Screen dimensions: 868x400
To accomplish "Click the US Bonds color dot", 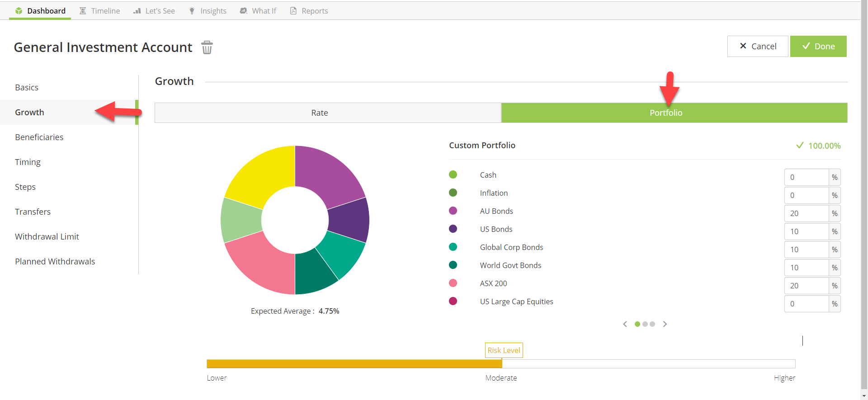I will pyautogui.click(x=453, y=229).
